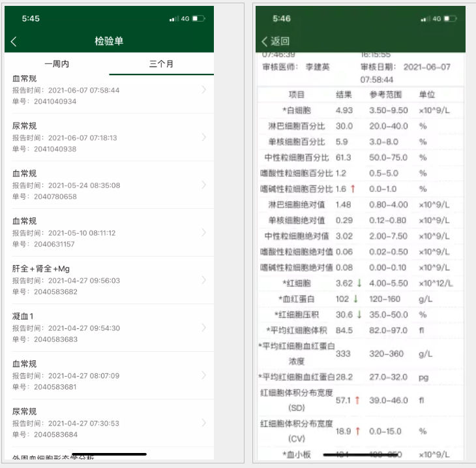Tap the up arrow beside 红细胞体积分布宽度(CV)
476x468 pixels.
[357, 431]
